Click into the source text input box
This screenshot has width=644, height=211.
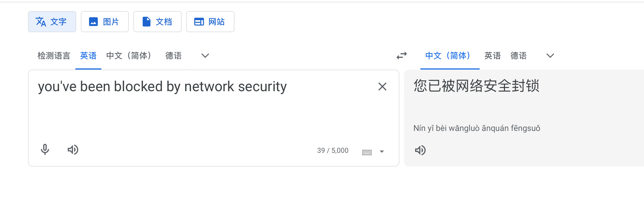coord(204,114)
